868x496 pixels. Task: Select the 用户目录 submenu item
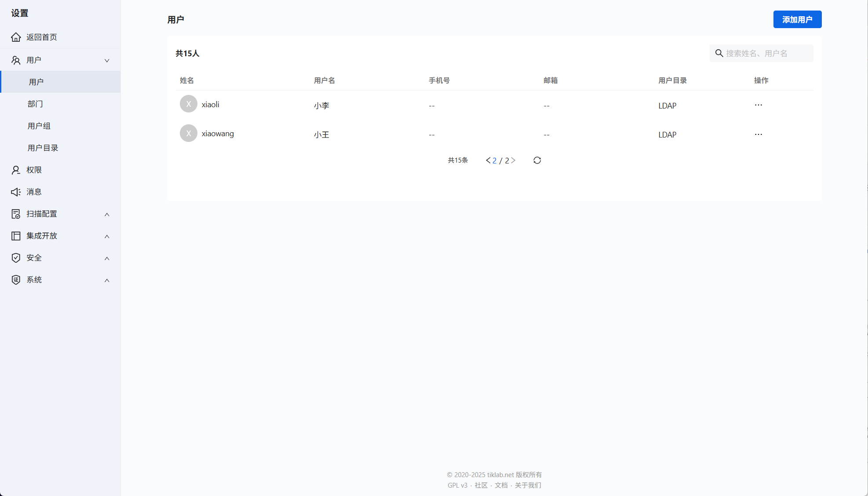point(43,148)
